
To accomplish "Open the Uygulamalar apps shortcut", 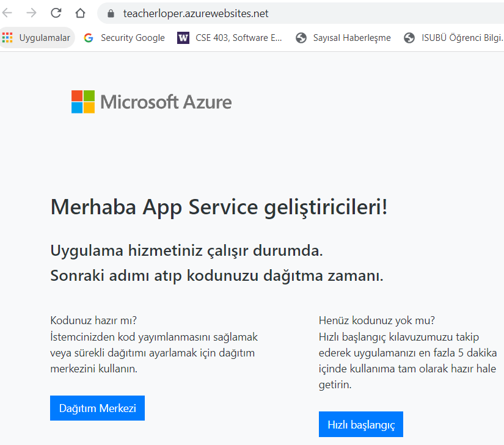I will [x=37, y=38].
